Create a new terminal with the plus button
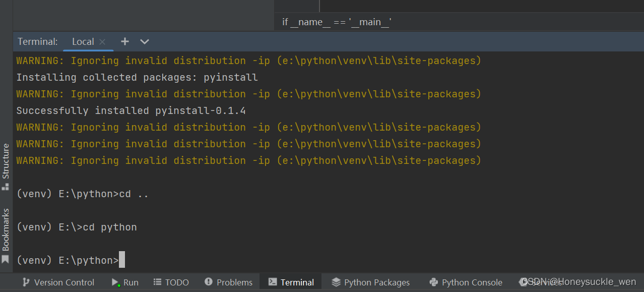 (x=124, y=41)
